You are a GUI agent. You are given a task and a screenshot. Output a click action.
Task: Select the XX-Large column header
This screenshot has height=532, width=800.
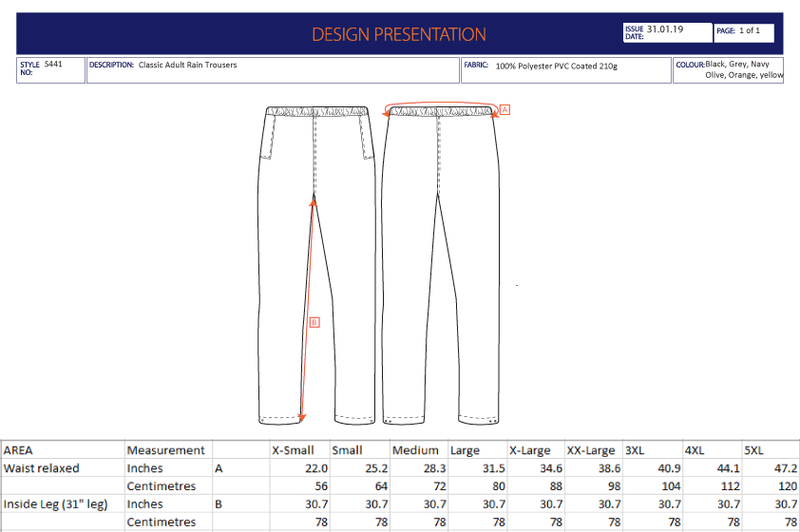tap(591, 451)
